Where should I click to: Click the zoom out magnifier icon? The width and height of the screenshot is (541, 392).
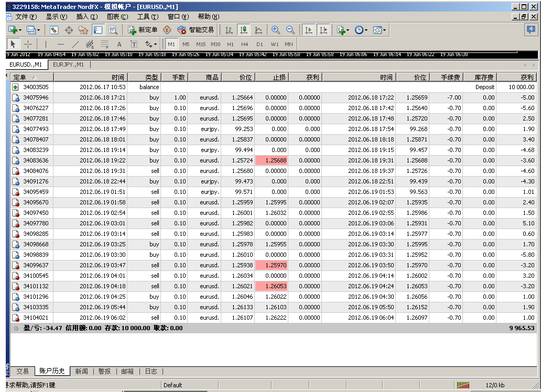[290, 30]
